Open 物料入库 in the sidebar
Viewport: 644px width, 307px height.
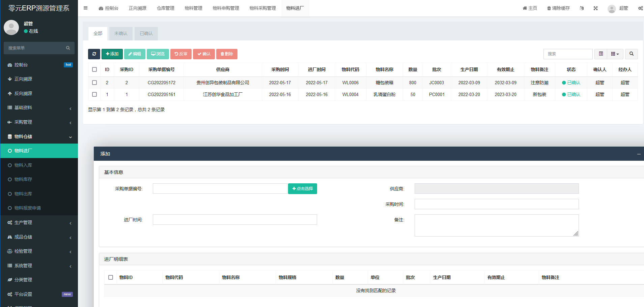23,165
